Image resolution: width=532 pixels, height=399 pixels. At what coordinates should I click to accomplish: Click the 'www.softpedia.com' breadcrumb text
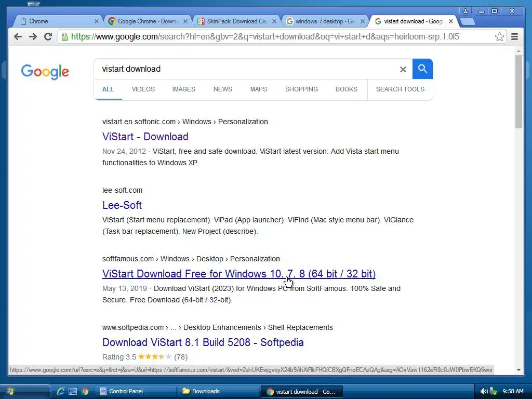132,327
